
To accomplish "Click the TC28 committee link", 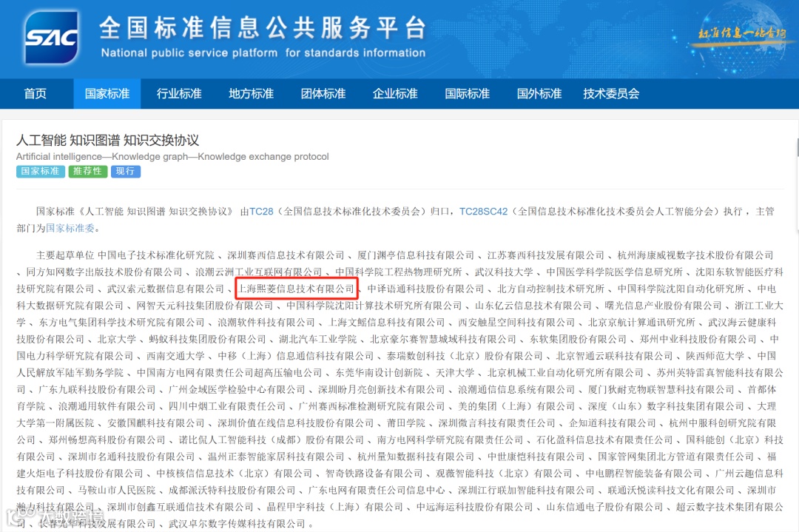I will (261, 212).
